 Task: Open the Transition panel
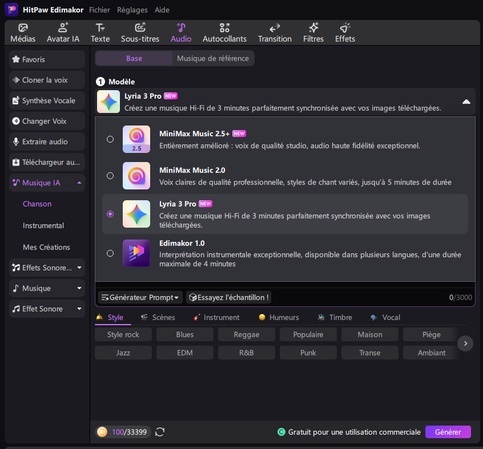(x=275, y=33)
